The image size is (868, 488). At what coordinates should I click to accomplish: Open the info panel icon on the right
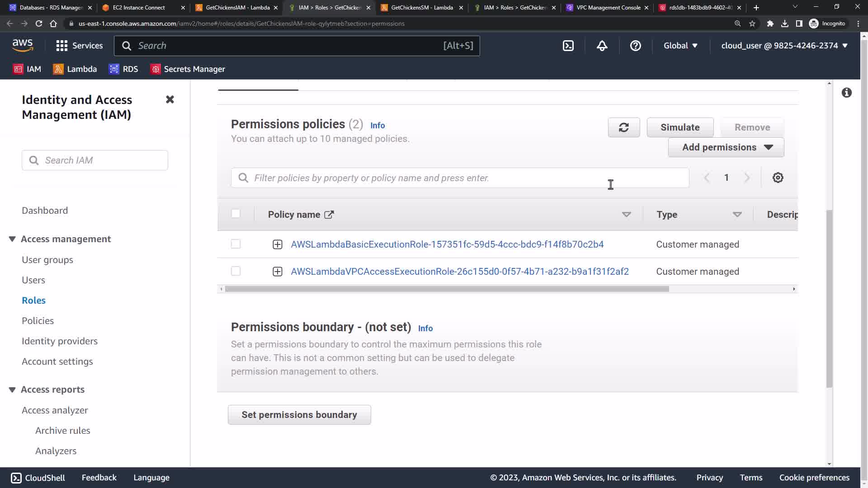pyautogui.click(x=846, y=93)
